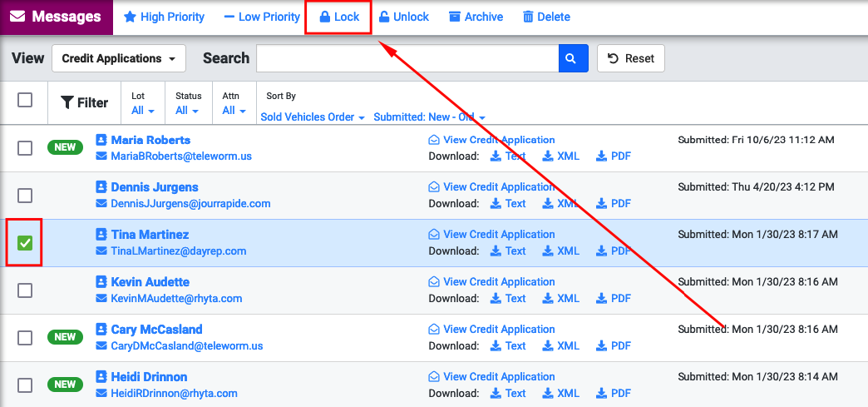
Task: Check the Kevin Audette row checkbox
Action: (25, 290)
